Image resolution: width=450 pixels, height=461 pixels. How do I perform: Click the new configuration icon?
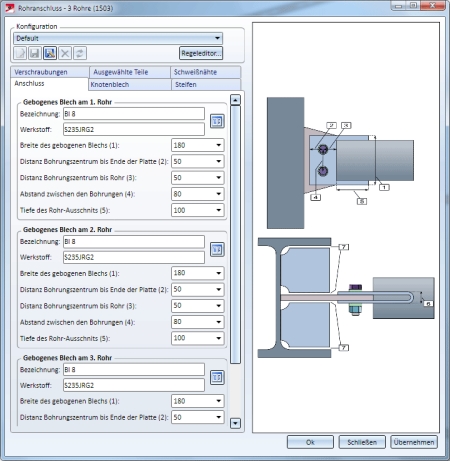(x=20, y=53)
